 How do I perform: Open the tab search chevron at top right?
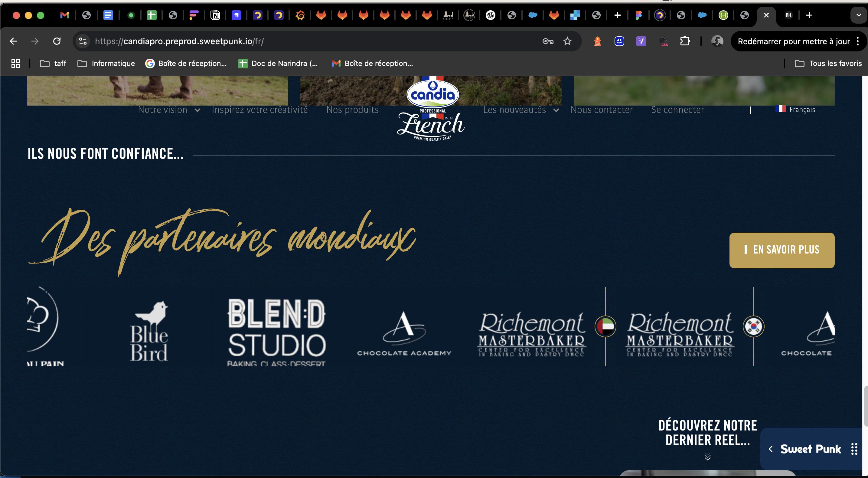859,15
